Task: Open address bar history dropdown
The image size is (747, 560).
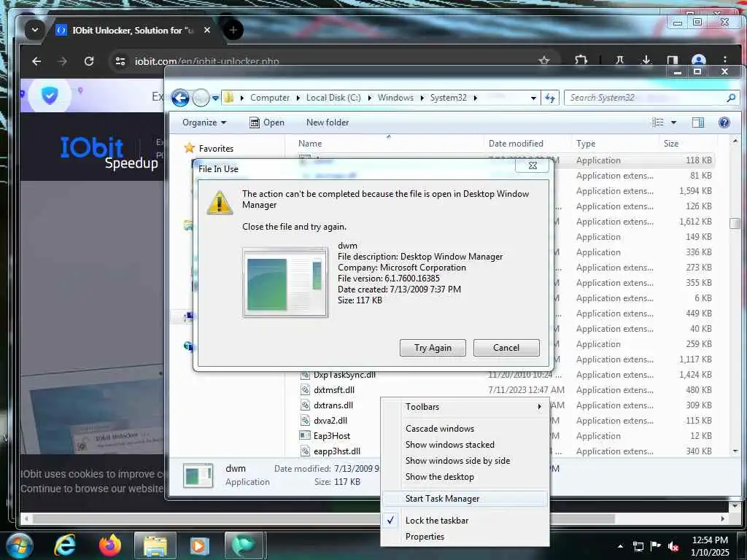Action: click(533, 98)
